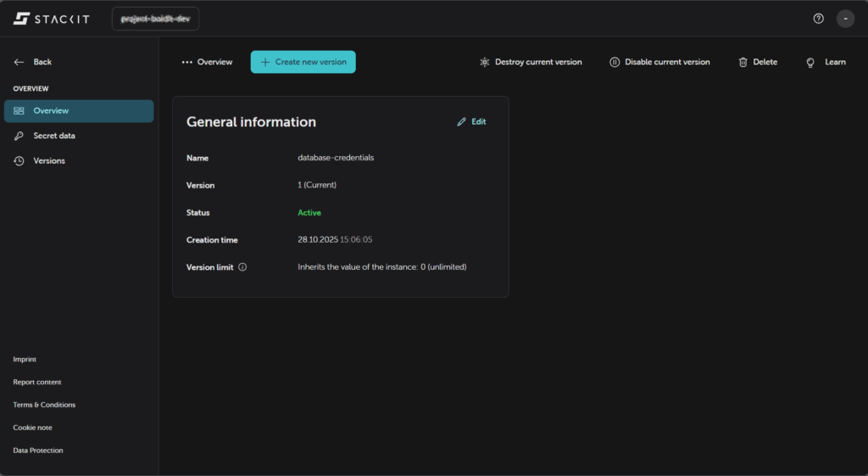Open the project selector dropdown
This screenshot has height=476, width=868.
(155, 19)
